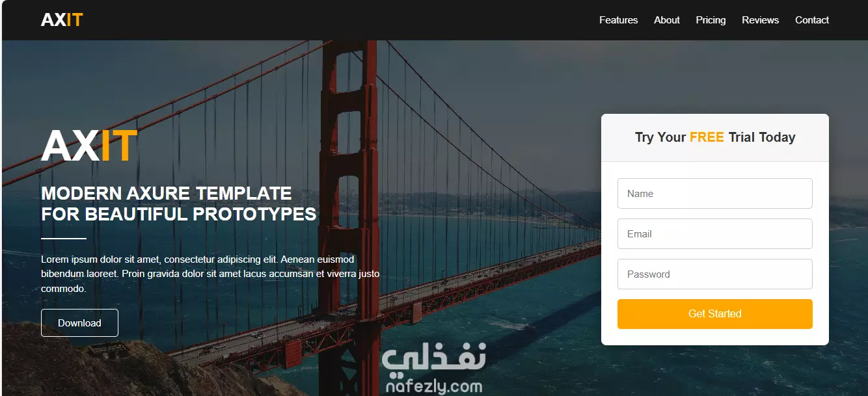Click the orange Get Started button

coord(715,314)
